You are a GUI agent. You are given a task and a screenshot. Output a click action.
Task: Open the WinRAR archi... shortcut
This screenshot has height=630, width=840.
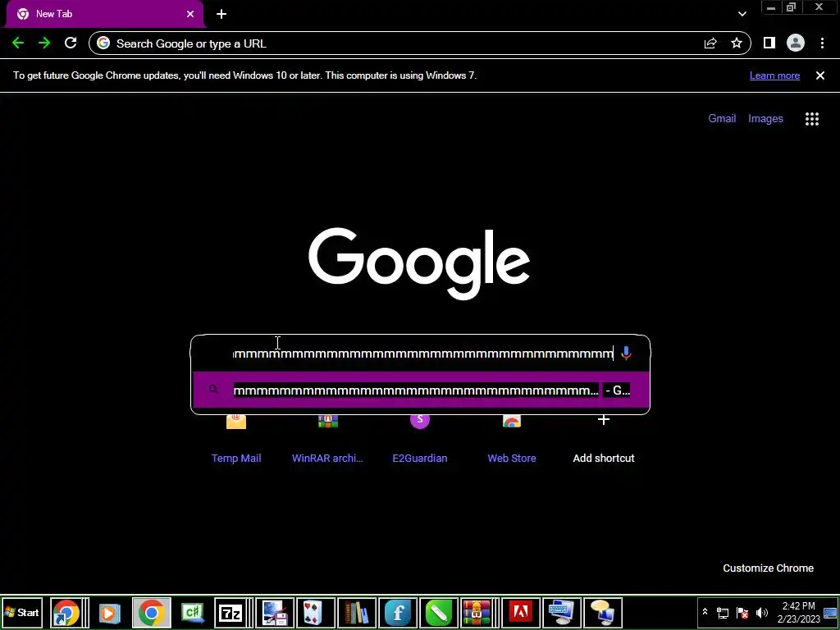tap(327, 440)
